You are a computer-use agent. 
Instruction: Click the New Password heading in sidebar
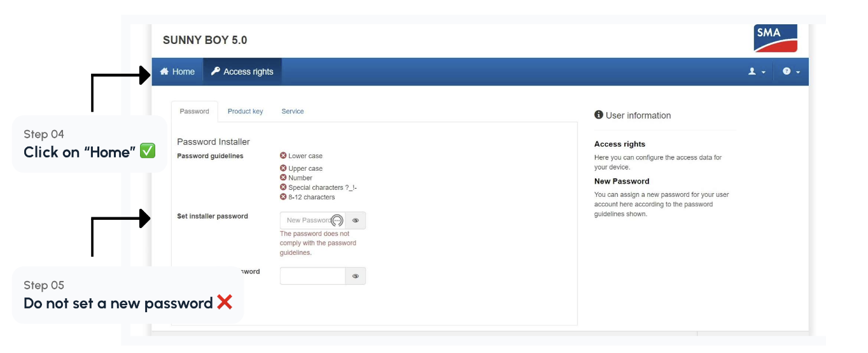click(x=622, y=181)
